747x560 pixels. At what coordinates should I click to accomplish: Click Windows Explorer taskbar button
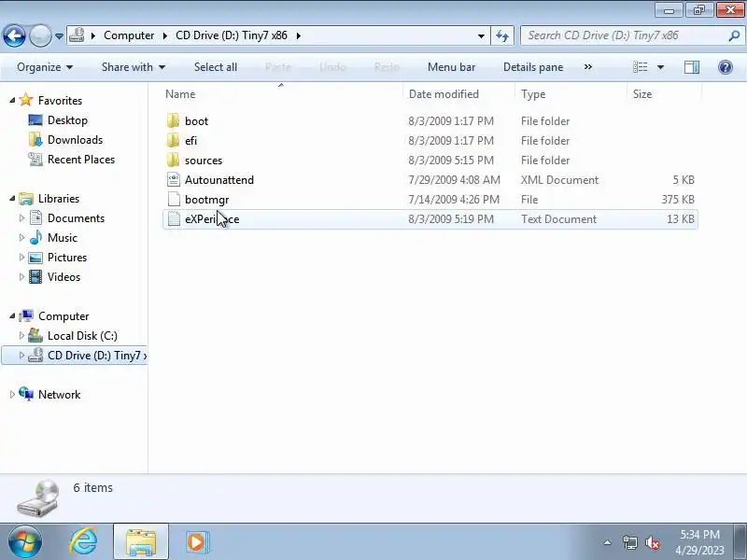[141, 542]
